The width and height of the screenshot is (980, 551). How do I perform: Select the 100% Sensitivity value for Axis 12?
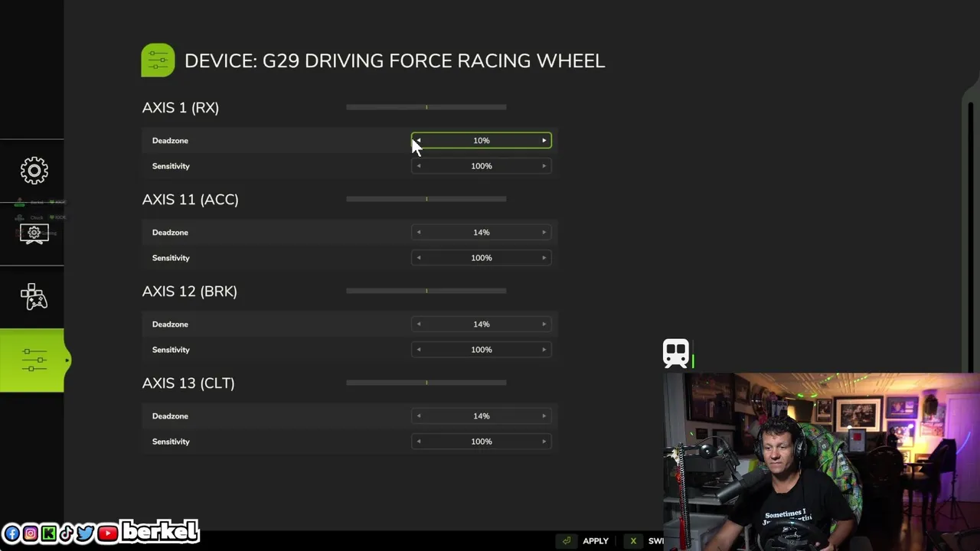coord(482,350)
